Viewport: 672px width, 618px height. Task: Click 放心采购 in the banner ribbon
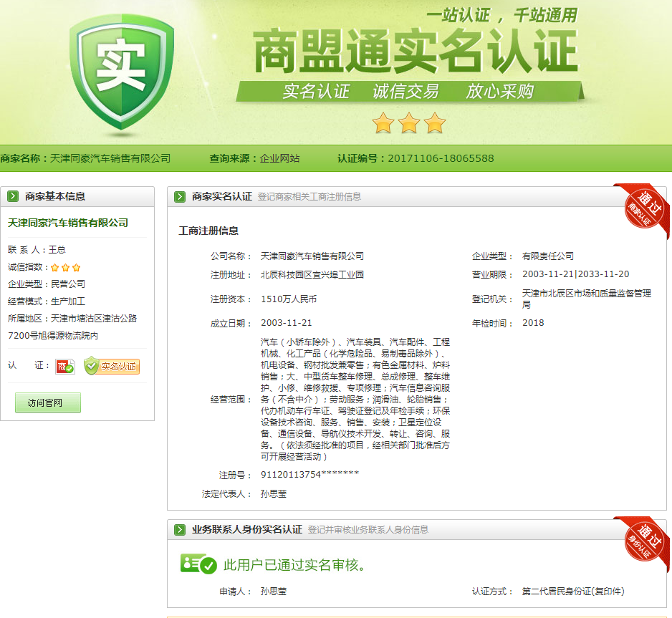point(500,91)
